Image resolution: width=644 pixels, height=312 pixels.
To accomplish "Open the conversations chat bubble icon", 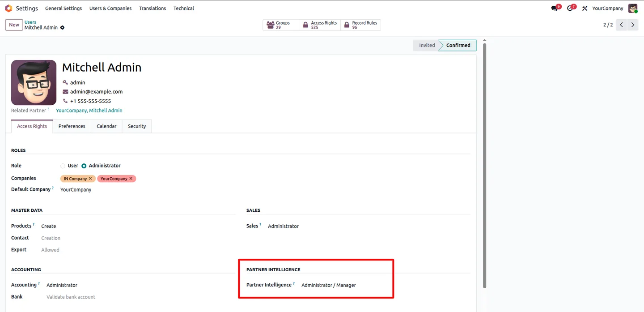I will pyautogui.click(x=555, y=8).
